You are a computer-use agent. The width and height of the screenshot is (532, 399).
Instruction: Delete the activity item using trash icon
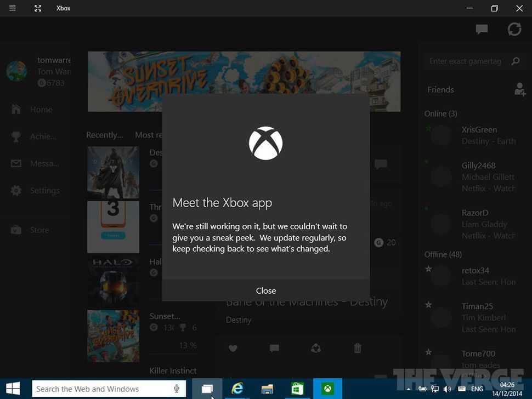[x=357, y=349]
